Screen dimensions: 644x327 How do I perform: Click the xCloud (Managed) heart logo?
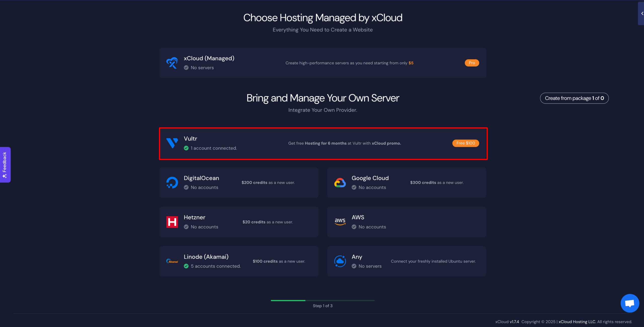(172, 63)
